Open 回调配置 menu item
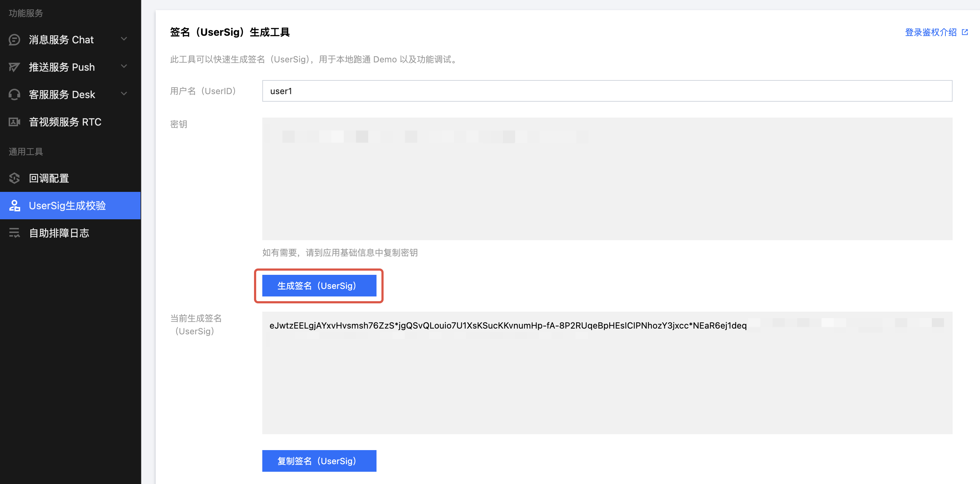This screenshot has height=484, width=980. pyautogui.click(x=49, y=178)
